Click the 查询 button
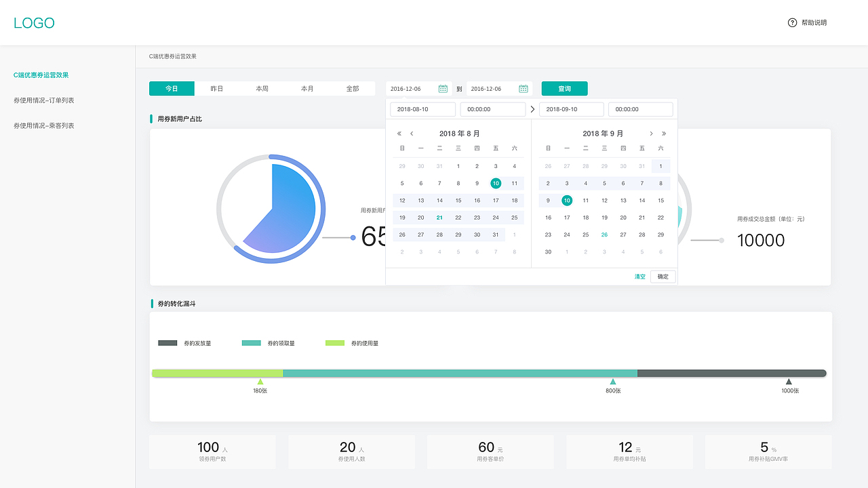The height and width of the screenshot is (488, 868). click(564, 89)
